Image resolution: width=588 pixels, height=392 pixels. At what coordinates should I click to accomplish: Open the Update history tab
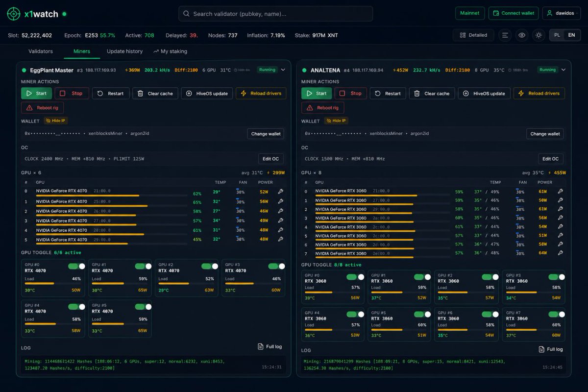pos(124,51)
